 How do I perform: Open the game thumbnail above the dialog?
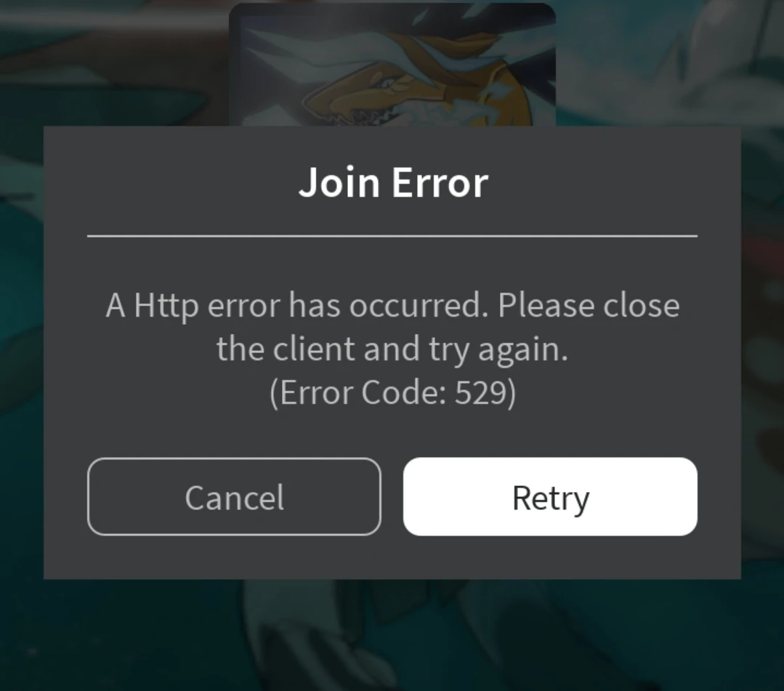pyautogui.click(x=392, y=65)
